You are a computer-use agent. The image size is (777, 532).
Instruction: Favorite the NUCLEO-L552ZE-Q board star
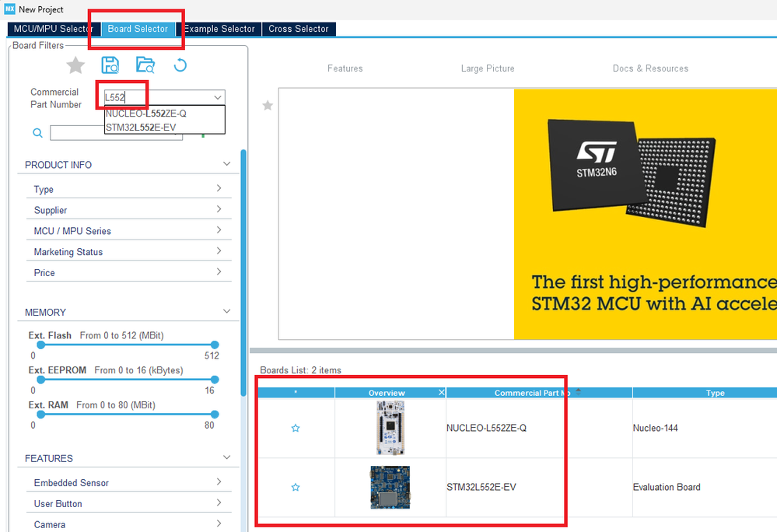[x=296, y=428]
